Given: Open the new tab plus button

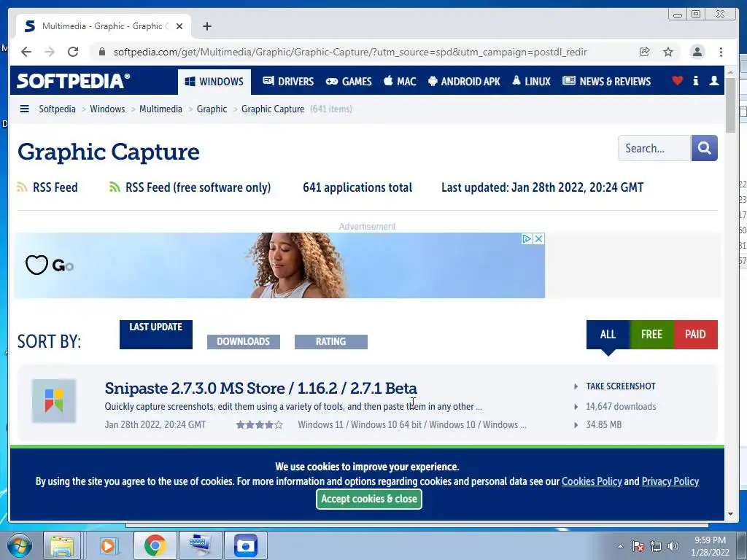Looking at the screenshot, I should point(206,26).
